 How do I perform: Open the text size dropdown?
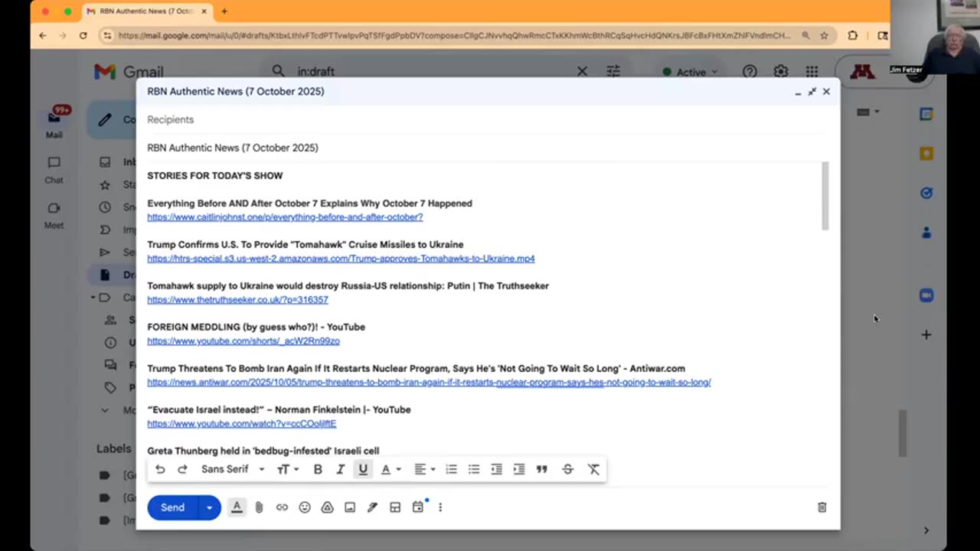[x=288, y=469]
